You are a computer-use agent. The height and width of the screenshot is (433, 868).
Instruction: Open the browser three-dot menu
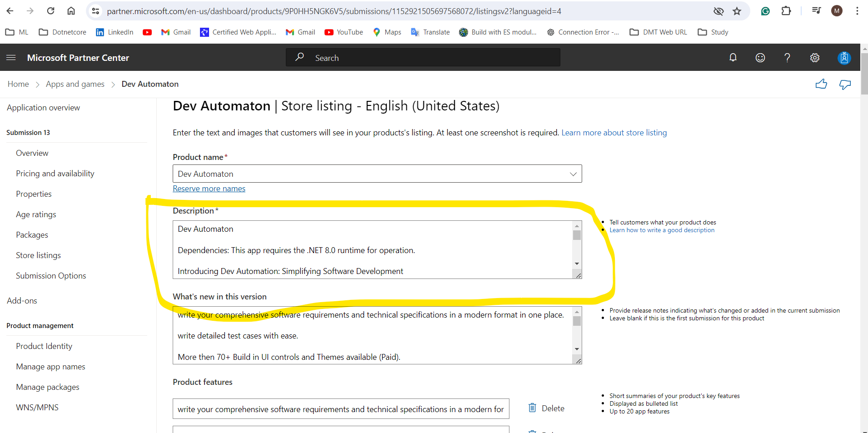[x=857, y=11]
